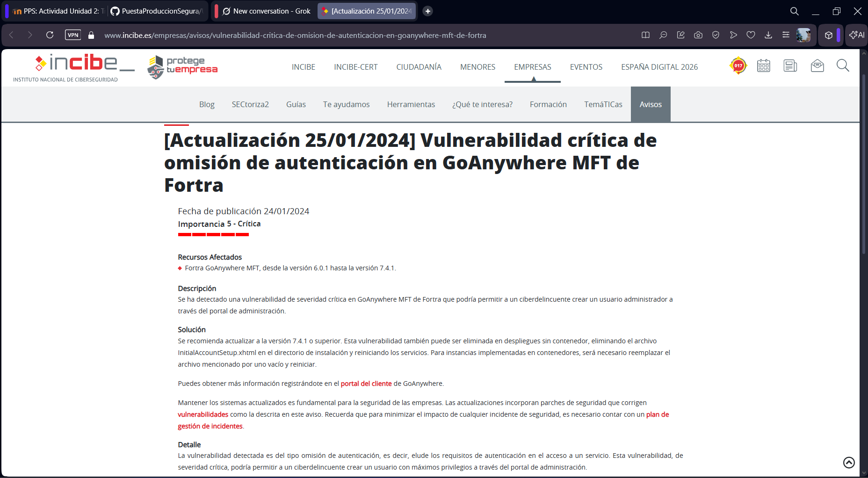Viewport: 868px width, 478px height.
Task: Open the INCIBE-CERT menu item
Action: point(356,67)
